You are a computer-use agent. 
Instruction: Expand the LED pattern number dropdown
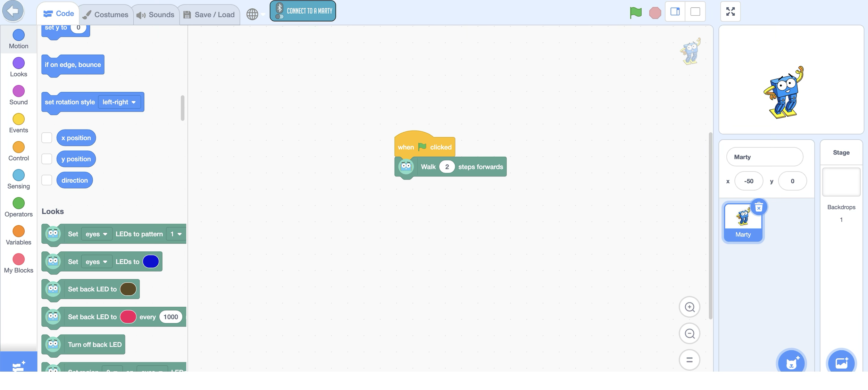point(176,234)
